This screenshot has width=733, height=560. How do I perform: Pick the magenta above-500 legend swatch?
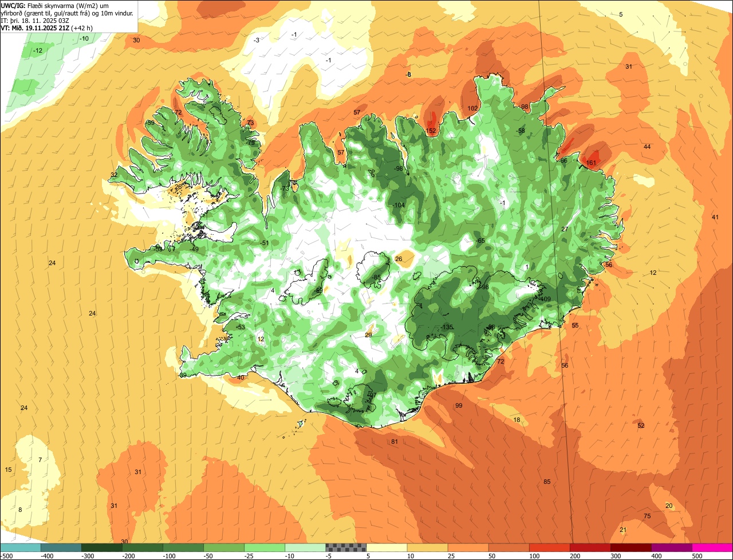(712, 547)
